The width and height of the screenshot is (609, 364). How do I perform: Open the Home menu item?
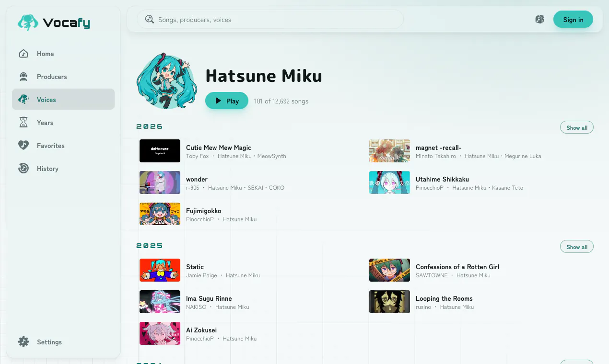[x=63, y=54]
